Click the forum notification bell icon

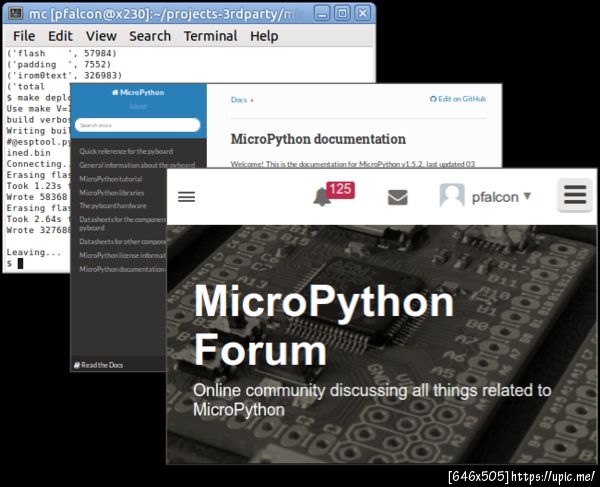[321, 197]
